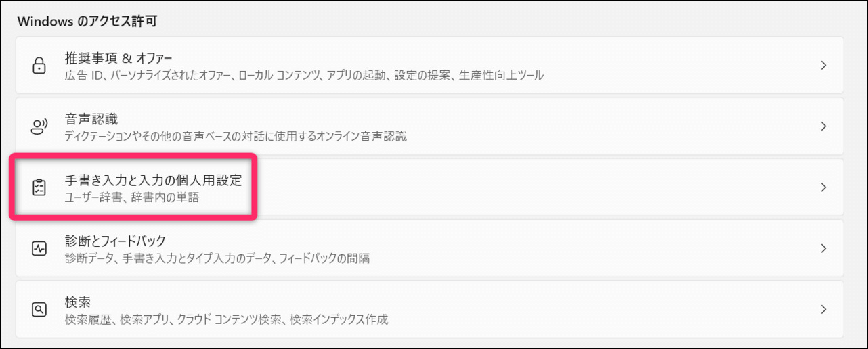Click the lock icon for 推奨事項 & オファー
Image resolution: width=868 pixels, height=349 pixels.
tap(39, 66)
